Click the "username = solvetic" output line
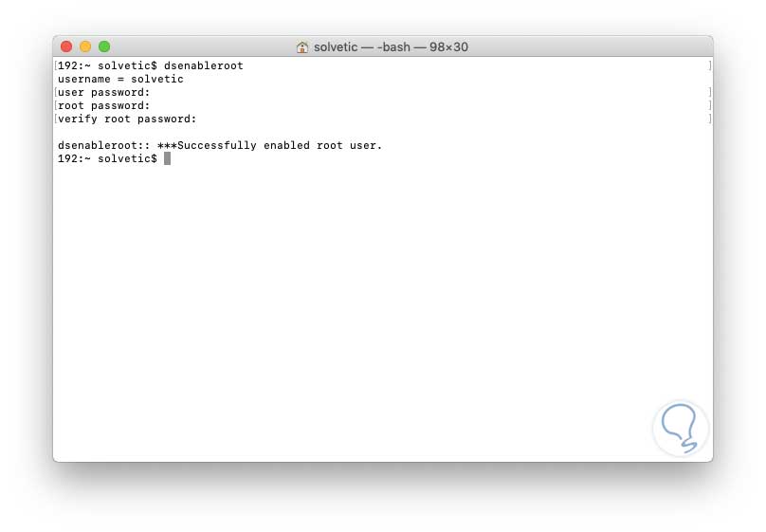This screenshot has height=532, width=766. pyautogui.click(x=120, y=80)
